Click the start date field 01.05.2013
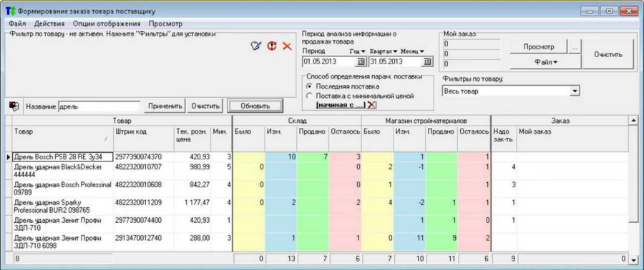 point(329,62)
